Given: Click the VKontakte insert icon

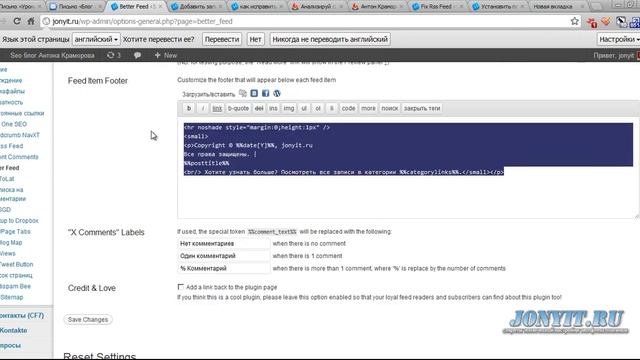Looking at the screenshot, I should tap(254, 93).
